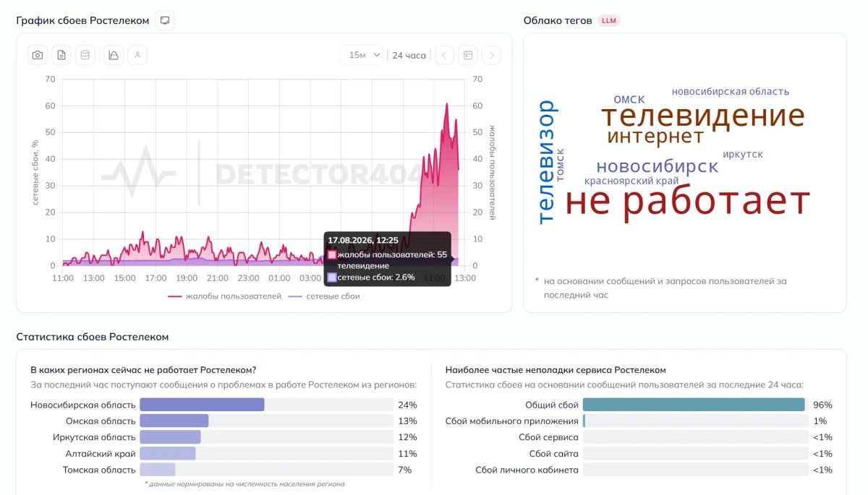This screenshot has width=868, height=495.
Task: Click the database data icon
Action: pos(85,55)
